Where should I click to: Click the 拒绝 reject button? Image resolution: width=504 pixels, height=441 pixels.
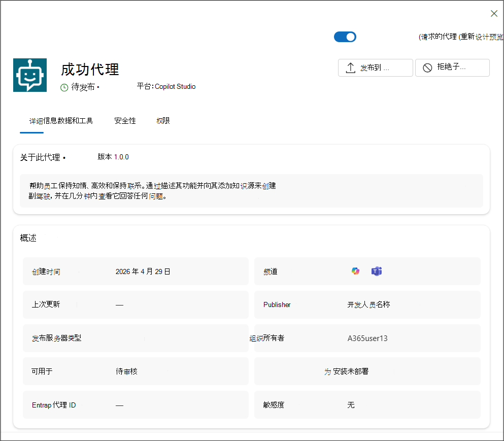[x=452, y=68]
